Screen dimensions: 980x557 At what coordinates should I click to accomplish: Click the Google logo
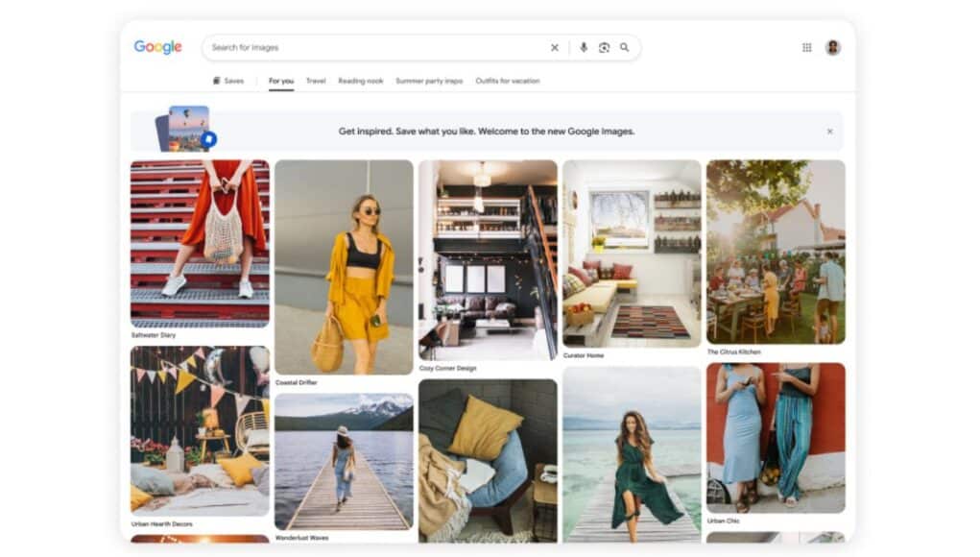(x=158, y=47)
